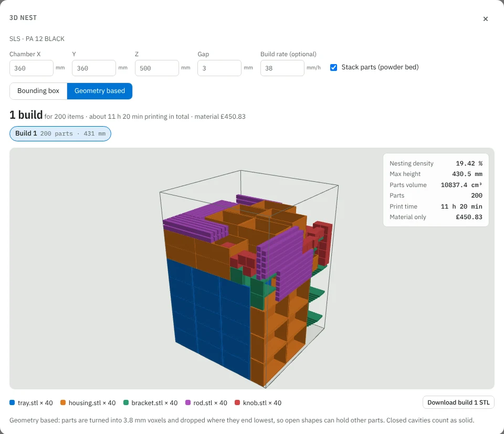The width and height of the screenshot is (504, 434).
Task: Click the Nesting density value 19.42 %
Action: [469, 163]
